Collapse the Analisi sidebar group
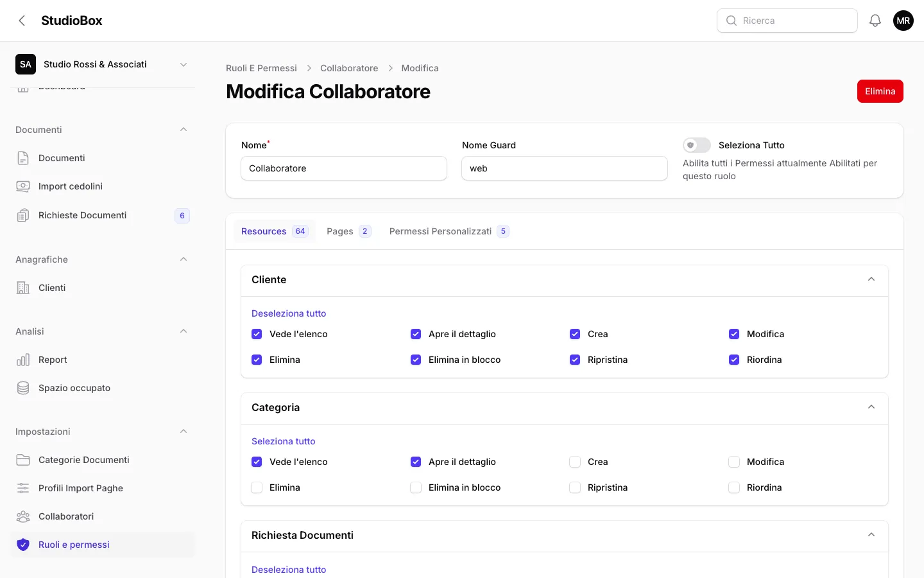The height and width of the screenshot is (578, 924). (x=184, y=331)
